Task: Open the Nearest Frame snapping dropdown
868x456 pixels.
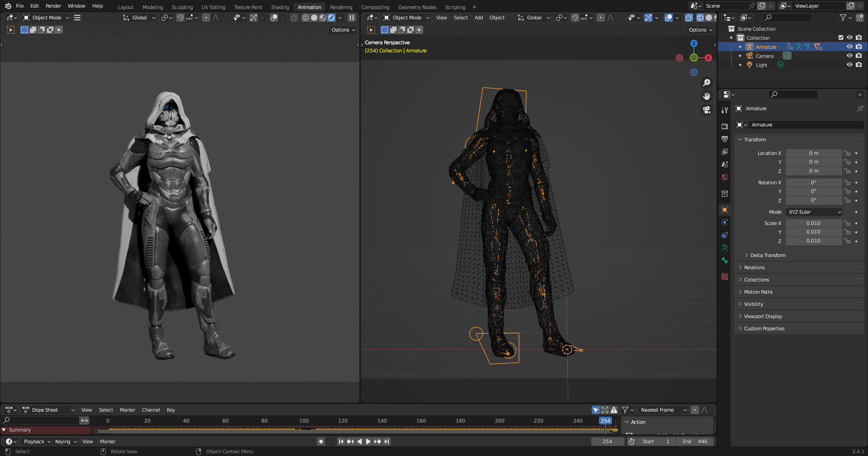Action: 662,410
